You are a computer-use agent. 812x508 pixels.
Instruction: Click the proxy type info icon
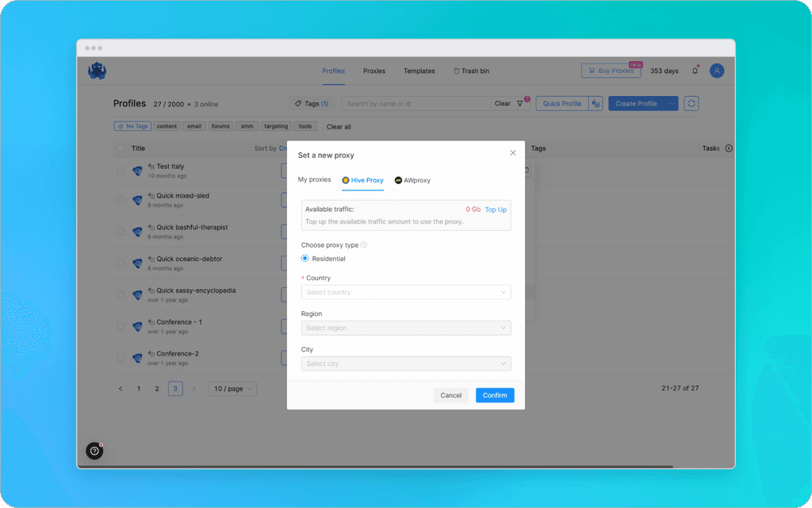click(364, 245)
